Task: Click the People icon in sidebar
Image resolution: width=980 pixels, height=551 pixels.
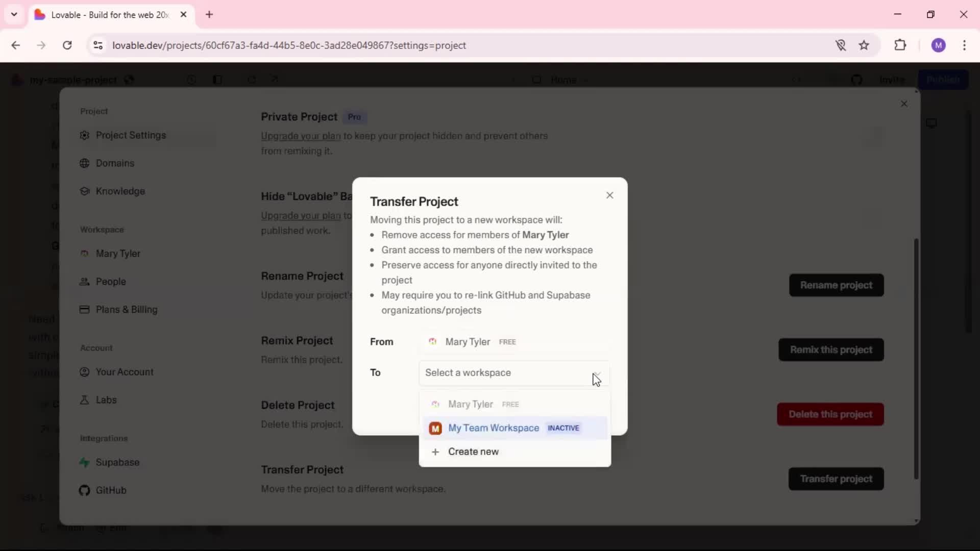Action: point(84,282)
